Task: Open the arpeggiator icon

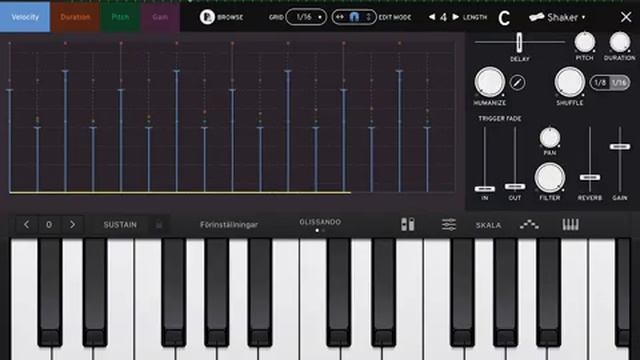Action: pyautogui.click(x=529, y=224)
